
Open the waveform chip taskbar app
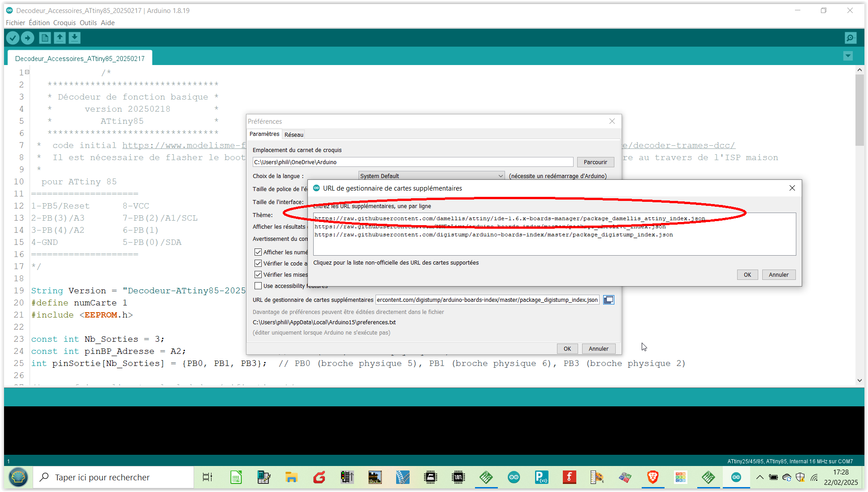coord(458,477)
